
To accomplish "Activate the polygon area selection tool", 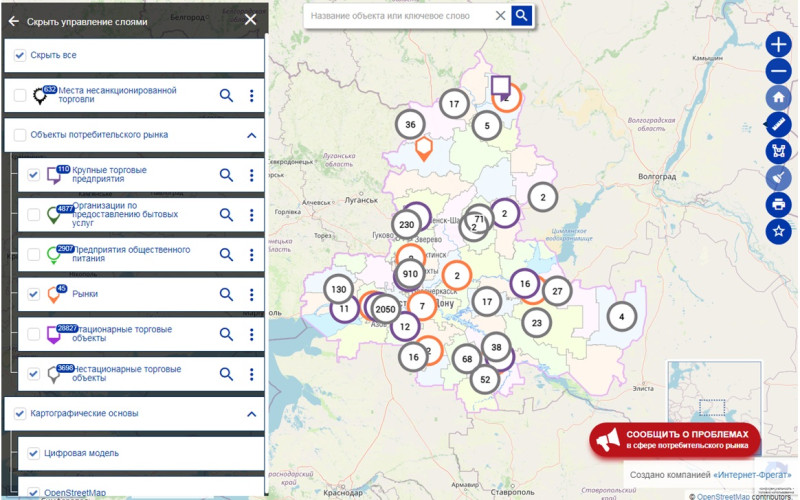I will pyautogui.click(x=779, y=151).
